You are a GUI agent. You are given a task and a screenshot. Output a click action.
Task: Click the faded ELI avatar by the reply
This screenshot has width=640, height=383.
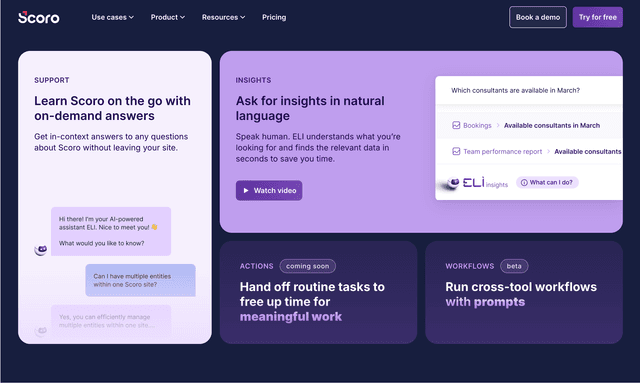[40, 330]
